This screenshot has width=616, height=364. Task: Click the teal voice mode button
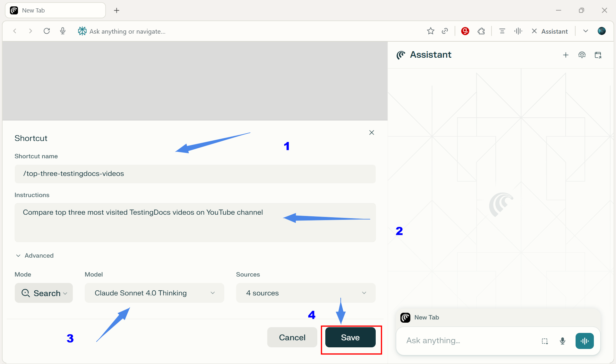[584, 341]
